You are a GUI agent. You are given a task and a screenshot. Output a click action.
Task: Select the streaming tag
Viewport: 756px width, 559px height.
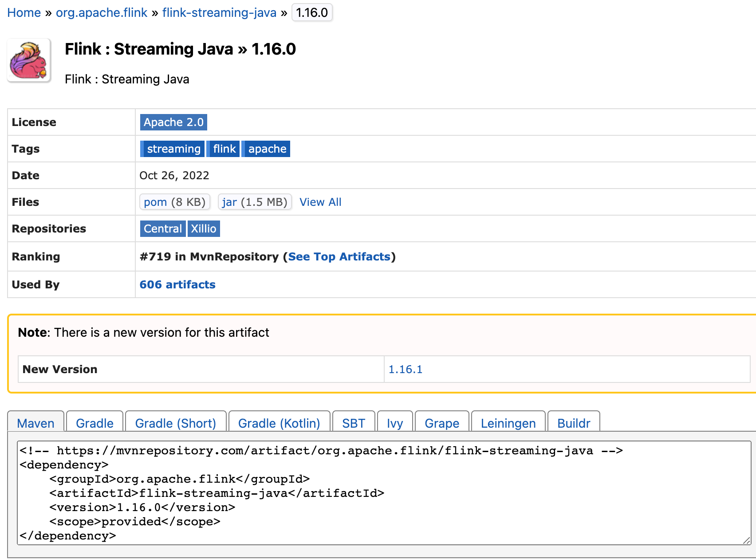[x=172, y=149]
